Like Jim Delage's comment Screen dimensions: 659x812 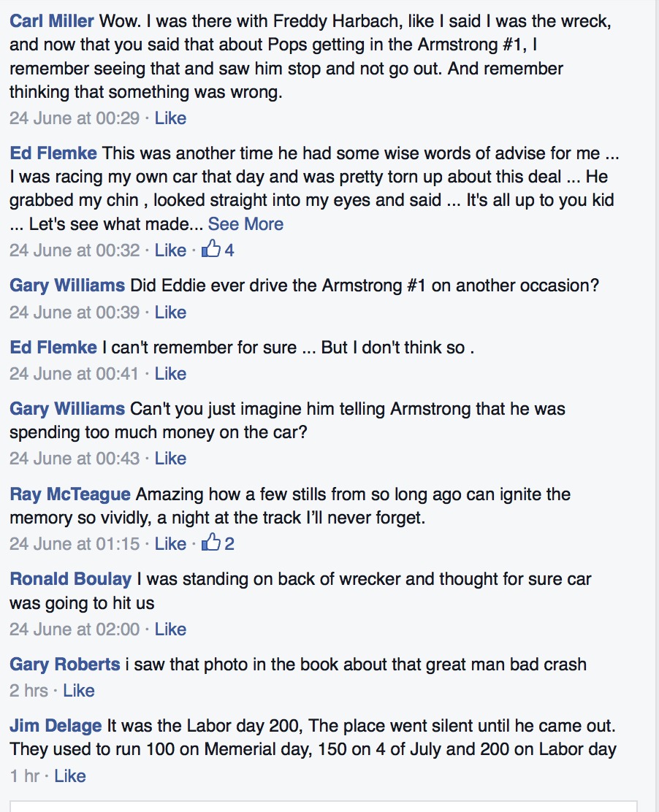70,775
